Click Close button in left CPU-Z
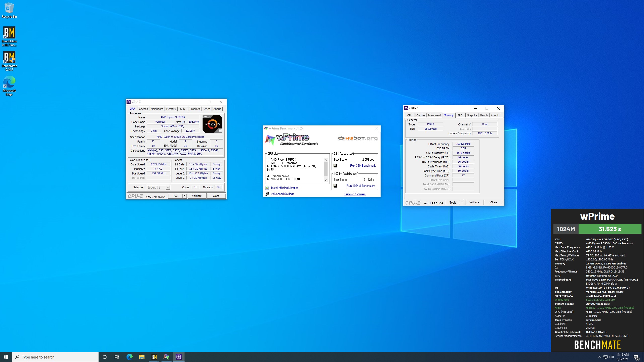 point(216,196)
